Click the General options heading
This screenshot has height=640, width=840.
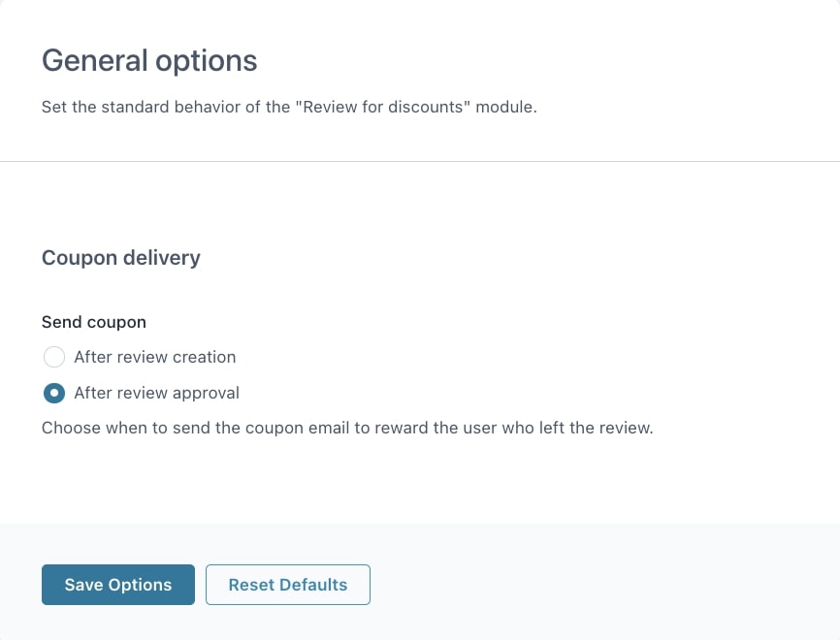pos(149,61)
